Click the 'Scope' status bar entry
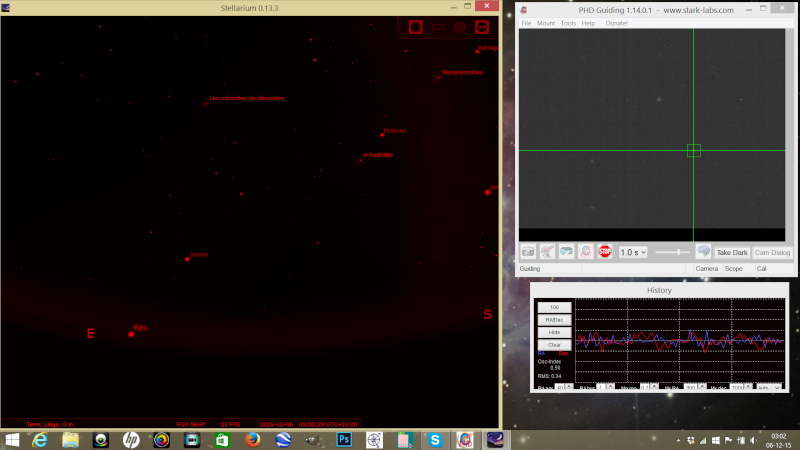Image resolution: width=800 pixels, height=450 pixels. coord(734,268)
